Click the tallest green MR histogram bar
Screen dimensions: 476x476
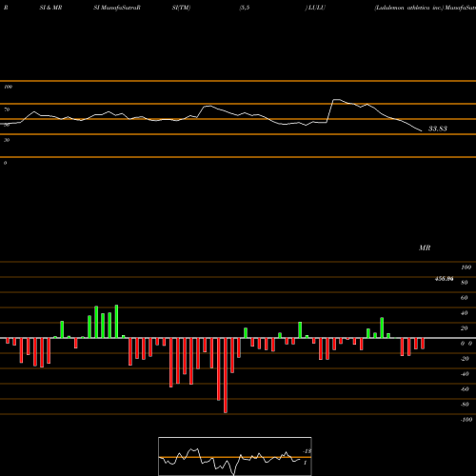point(116,322)
